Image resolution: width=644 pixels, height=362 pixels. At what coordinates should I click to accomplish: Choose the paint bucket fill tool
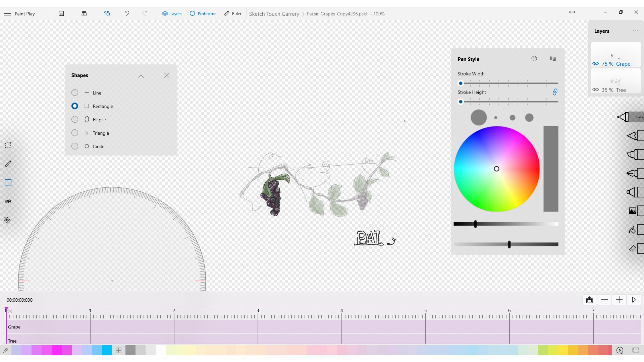pyautogui.click(x=632, y=230)
